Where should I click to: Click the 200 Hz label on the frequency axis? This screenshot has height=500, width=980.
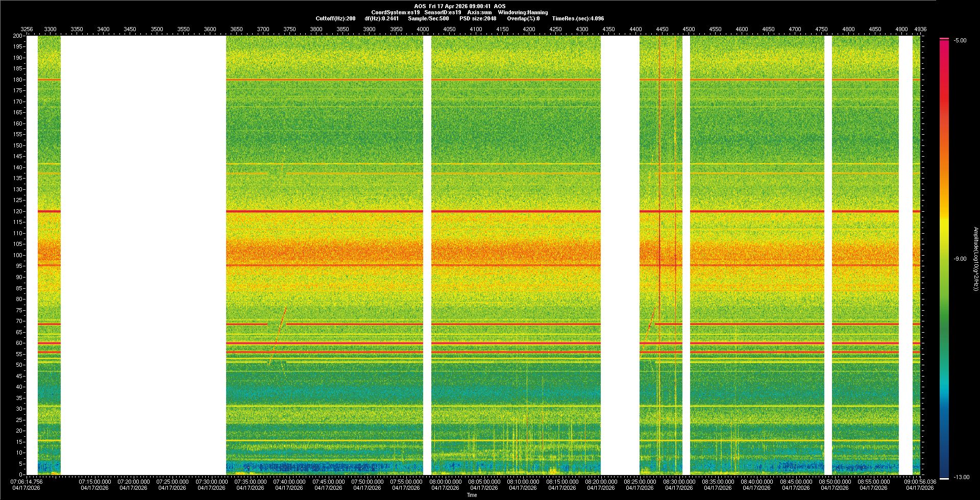18,36
